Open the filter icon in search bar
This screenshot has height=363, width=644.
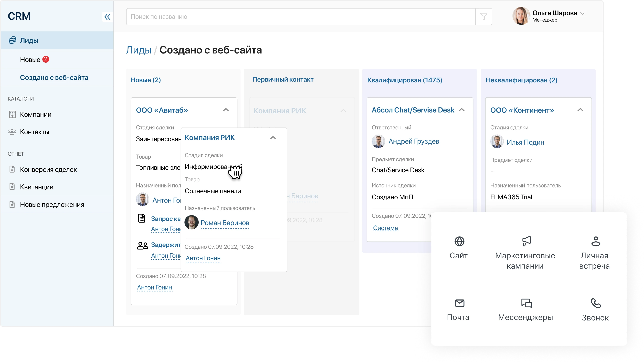[483, 16]
